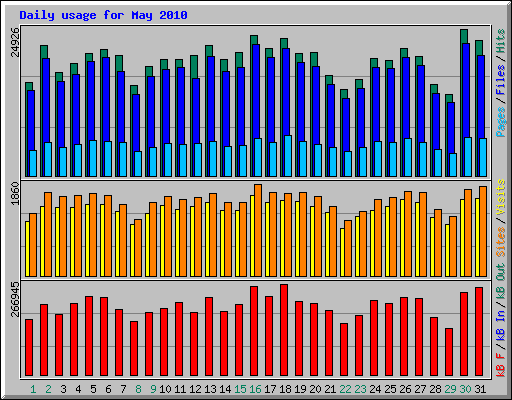The image size is (512, 400).
Task: Select the 24926 hits axis value
Action: pyautogui.click(x=15, y=42)
